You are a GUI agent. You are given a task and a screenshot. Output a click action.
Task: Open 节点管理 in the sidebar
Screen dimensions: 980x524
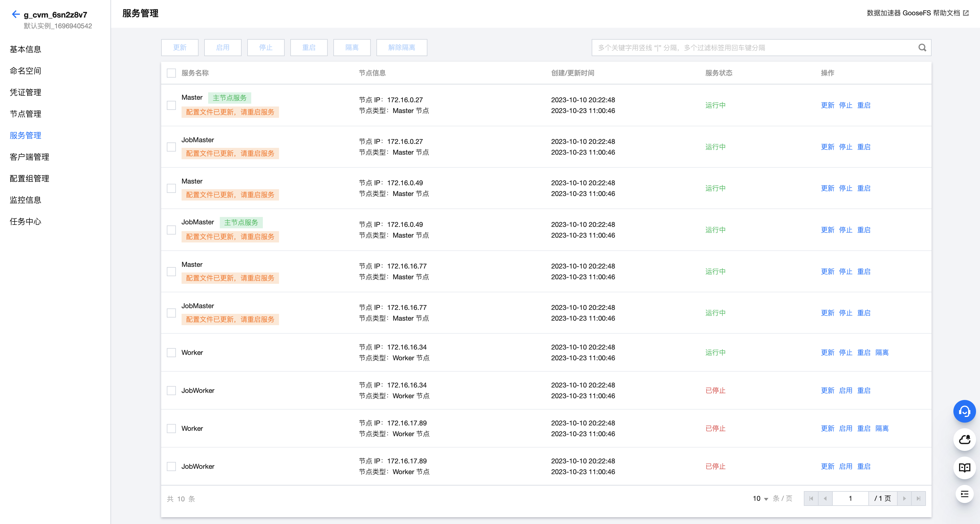25,114
